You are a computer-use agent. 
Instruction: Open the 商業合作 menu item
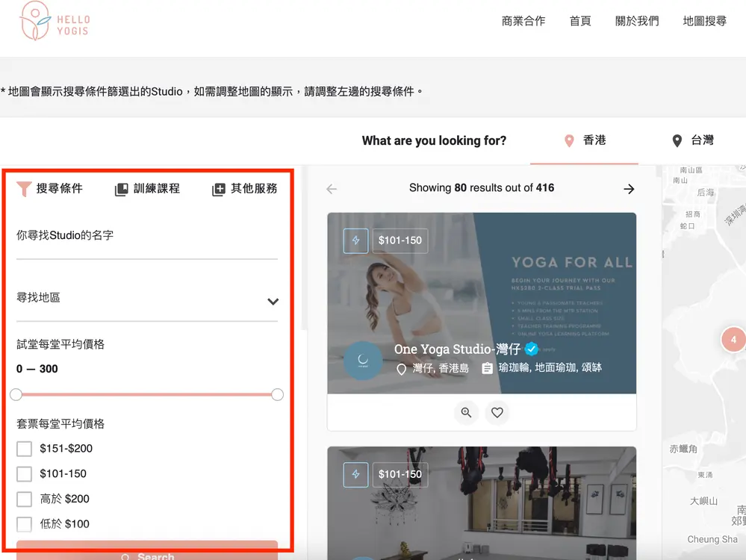pyautogui.click(x=523, y=21)
